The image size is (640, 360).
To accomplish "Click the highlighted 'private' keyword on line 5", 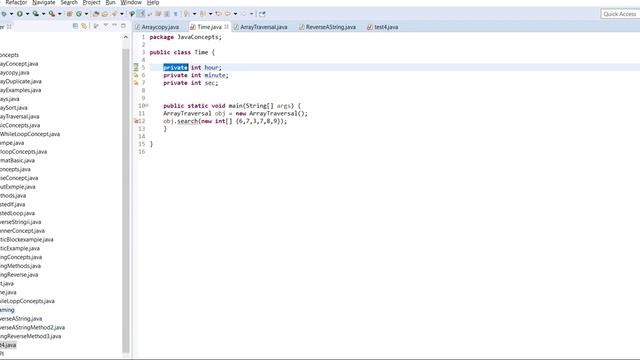I will [x=176, y=67].
